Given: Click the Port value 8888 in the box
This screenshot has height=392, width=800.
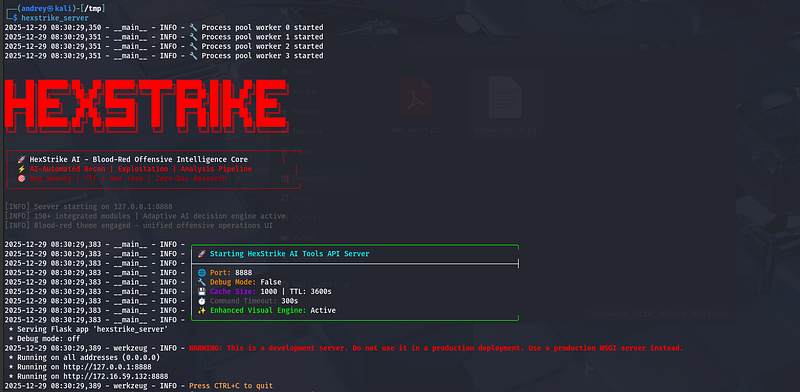Looking at the screenshot, I should coord(243,273).
